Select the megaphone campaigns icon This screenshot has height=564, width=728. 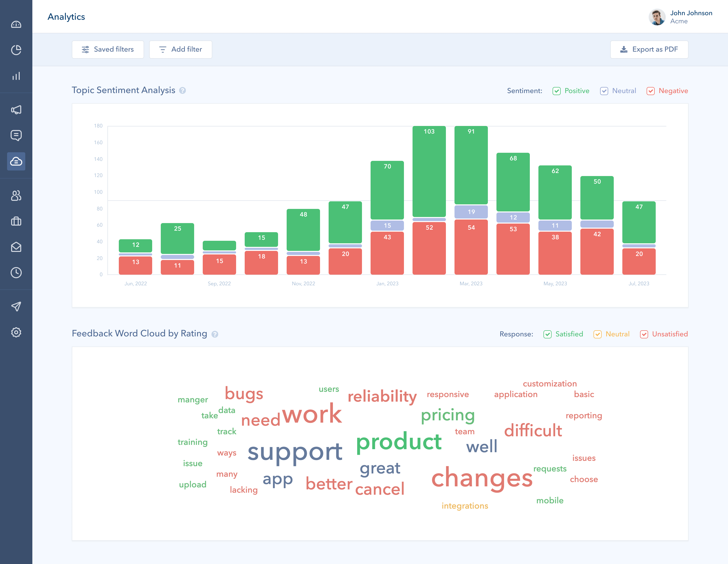pos(16,110)
